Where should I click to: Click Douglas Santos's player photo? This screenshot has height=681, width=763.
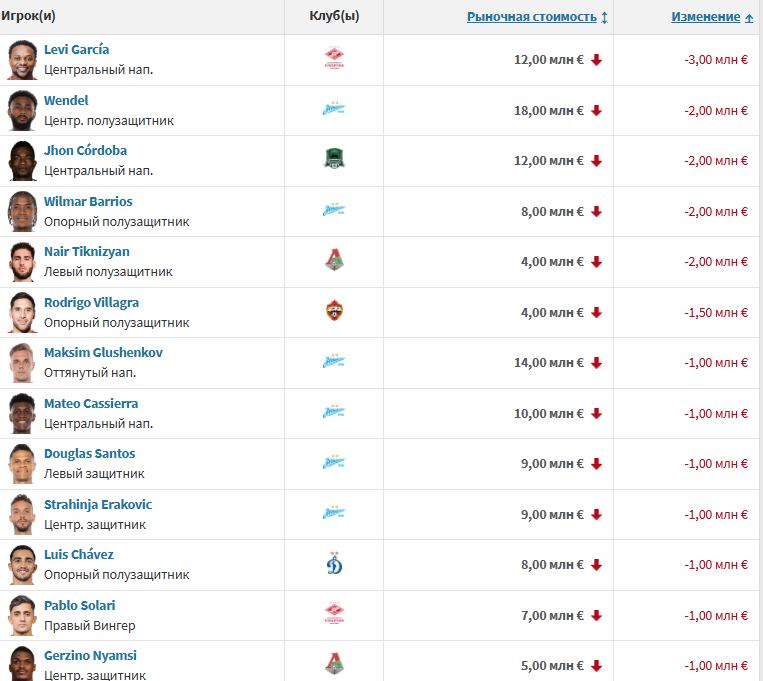click(22, 463)
